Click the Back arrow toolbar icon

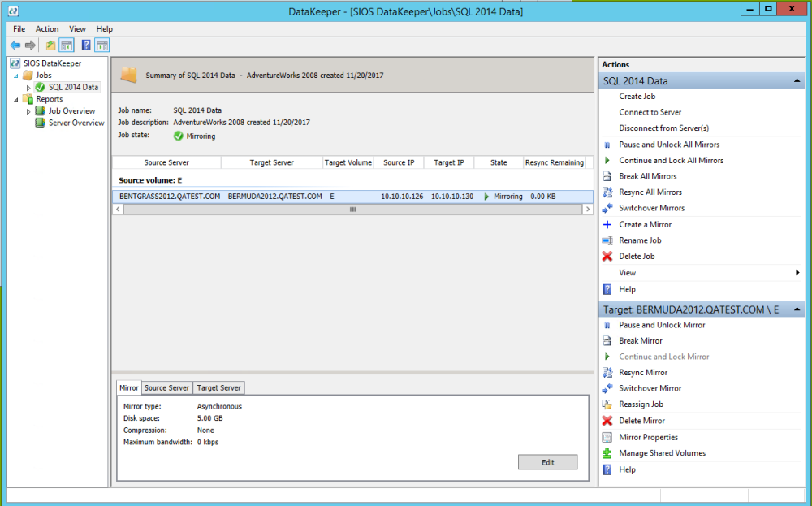15,45
